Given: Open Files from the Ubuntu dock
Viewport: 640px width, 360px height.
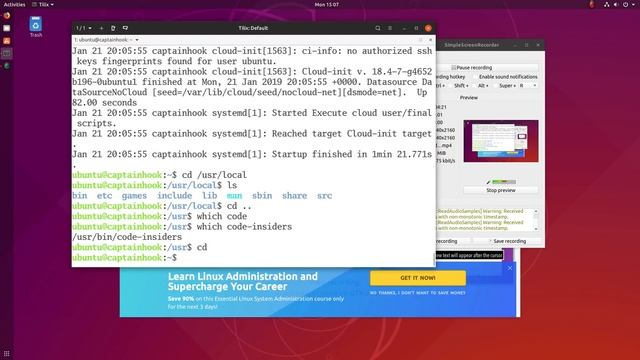Looking at the screenshot, I should pyautogui.click(x=7, y=28).
